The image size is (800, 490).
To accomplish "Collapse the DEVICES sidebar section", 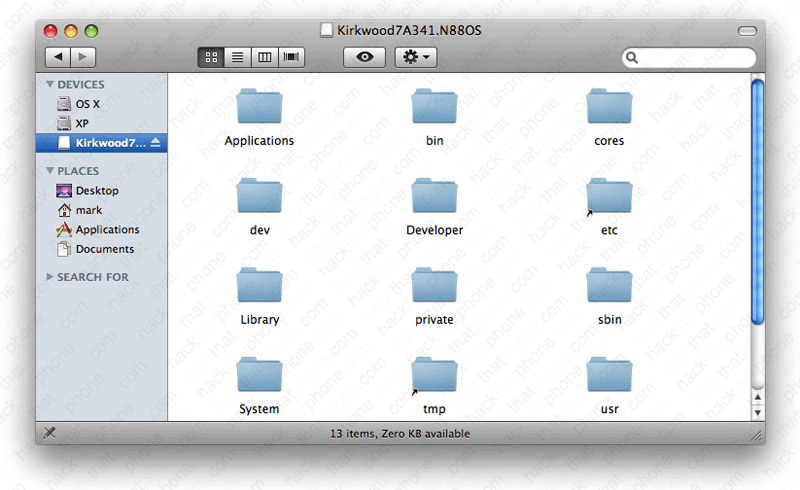I will coord(50,85).
